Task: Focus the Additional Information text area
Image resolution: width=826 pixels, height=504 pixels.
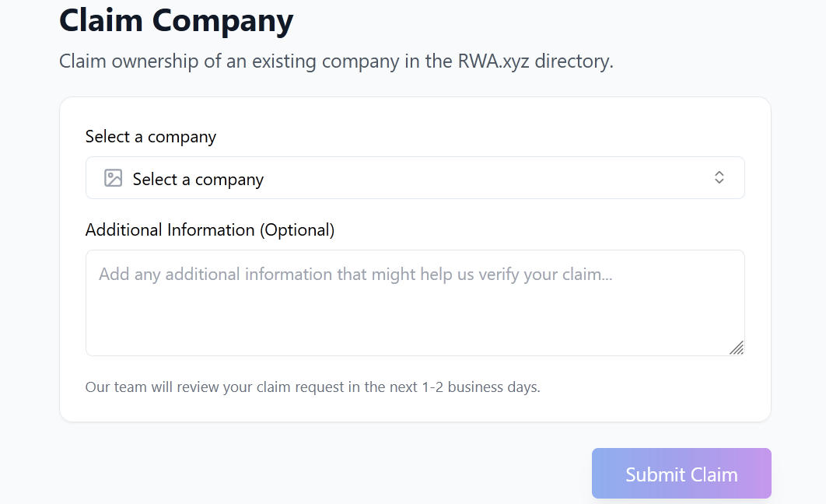Action: (415, 311)
